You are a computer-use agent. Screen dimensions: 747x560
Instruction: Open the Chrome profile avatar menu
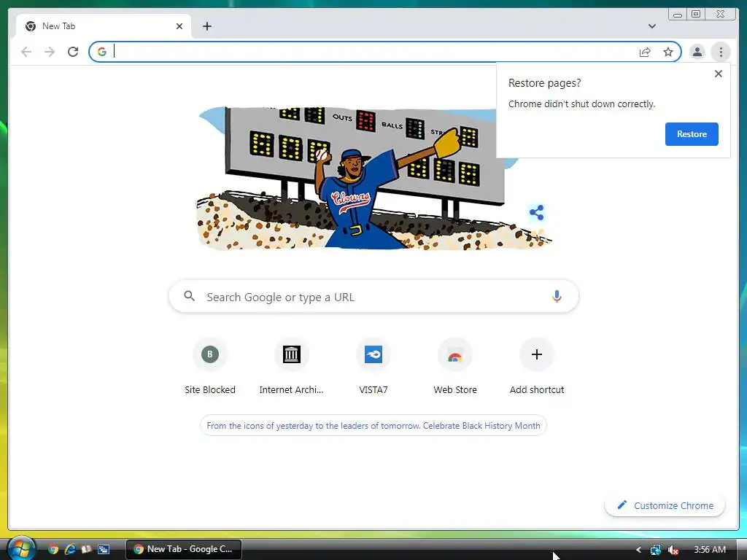point(697,52)
